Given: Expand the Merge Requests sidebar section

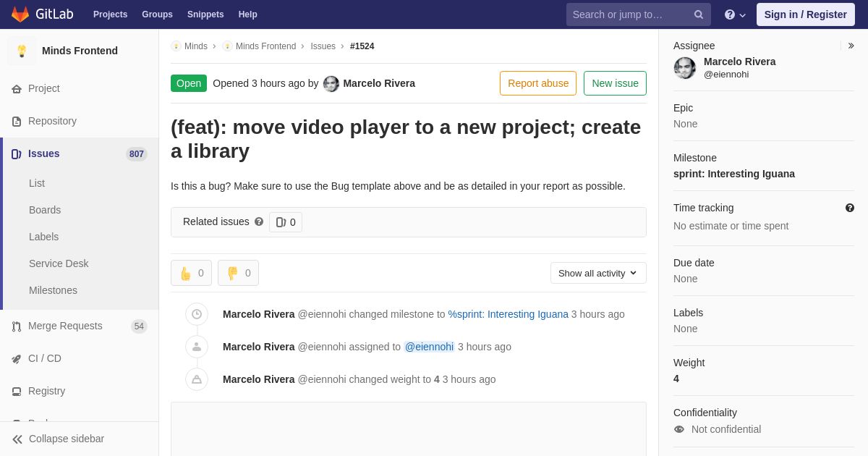Looking at the screenshot, I should tap(65, 326).
